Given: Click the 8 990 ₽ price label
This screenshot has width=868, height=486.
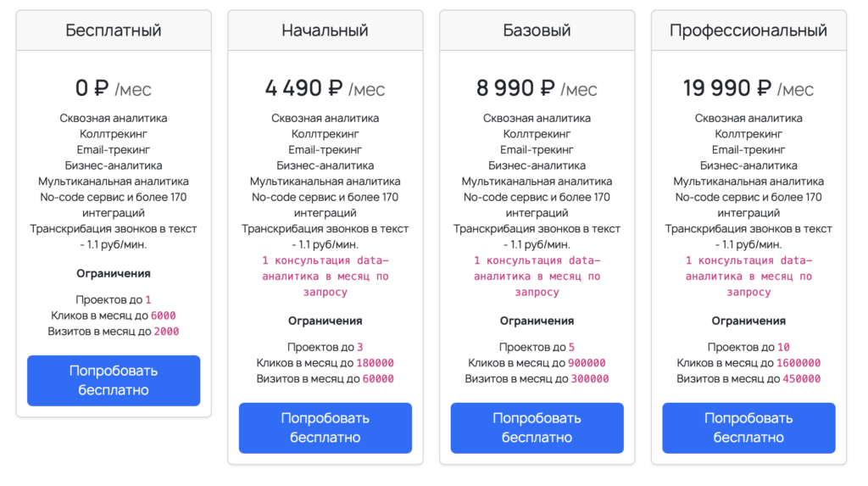Looking at the screenshot, I should 537,88.
